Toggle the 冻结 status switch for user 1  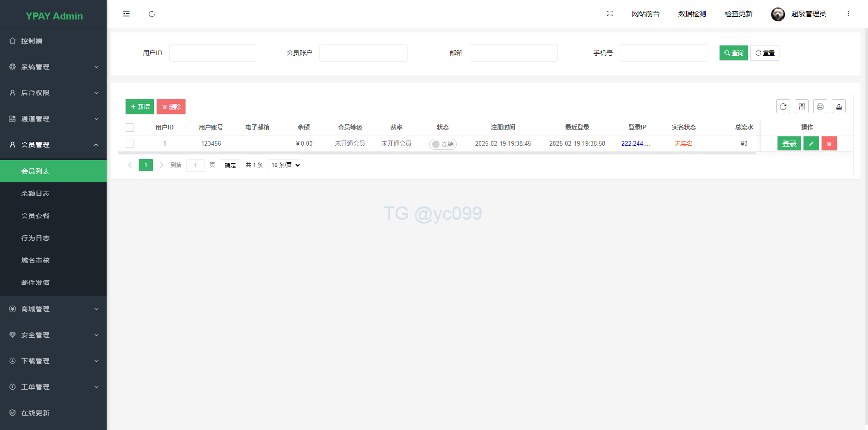[x=443, y=144]
